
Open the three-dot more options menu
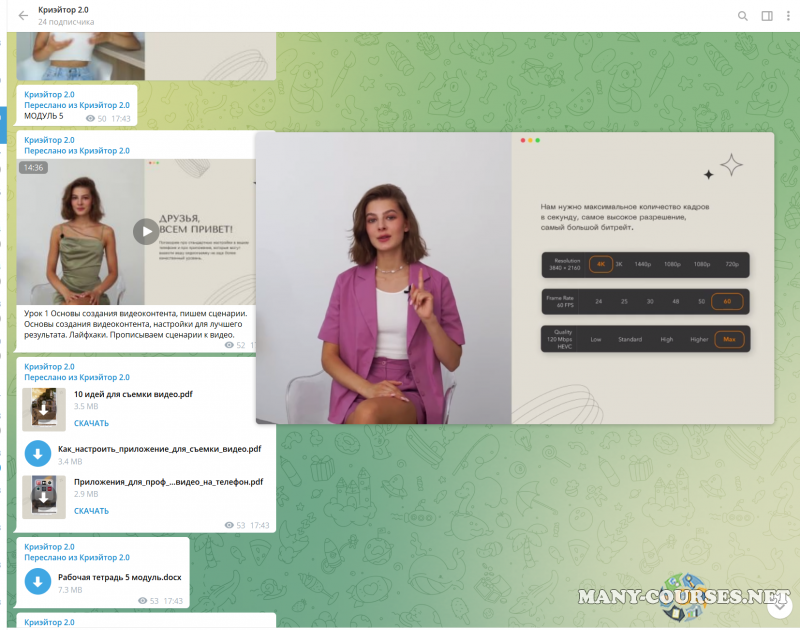pos(788,16)
